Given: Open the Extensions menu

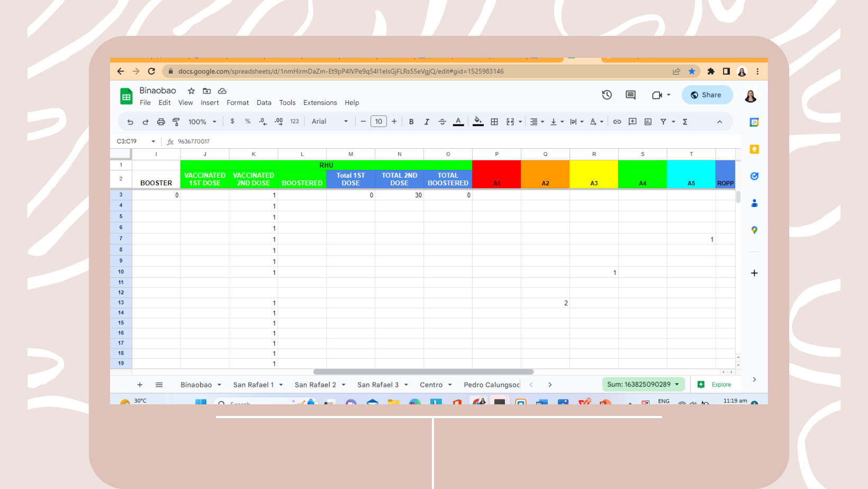Looking at the screenshot, I should [x=320, y=103].
